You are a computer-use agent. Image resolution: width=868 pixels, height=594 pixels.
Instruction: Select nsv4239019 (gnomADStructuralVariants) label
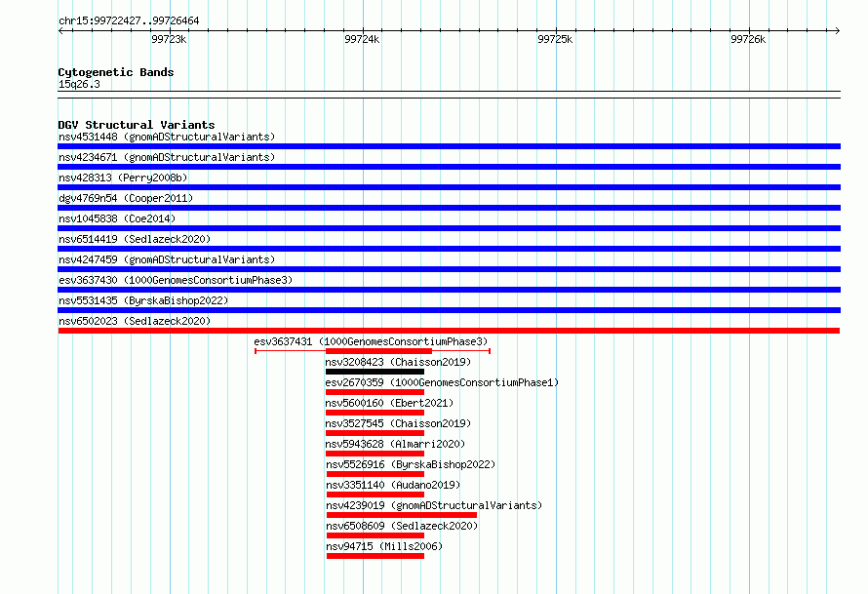(434, 505)
